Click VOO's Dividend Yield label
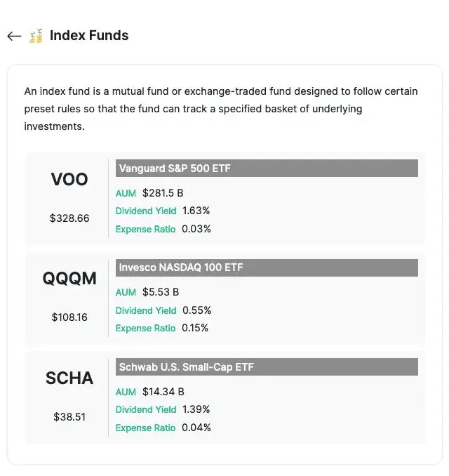 coord(146,211)
